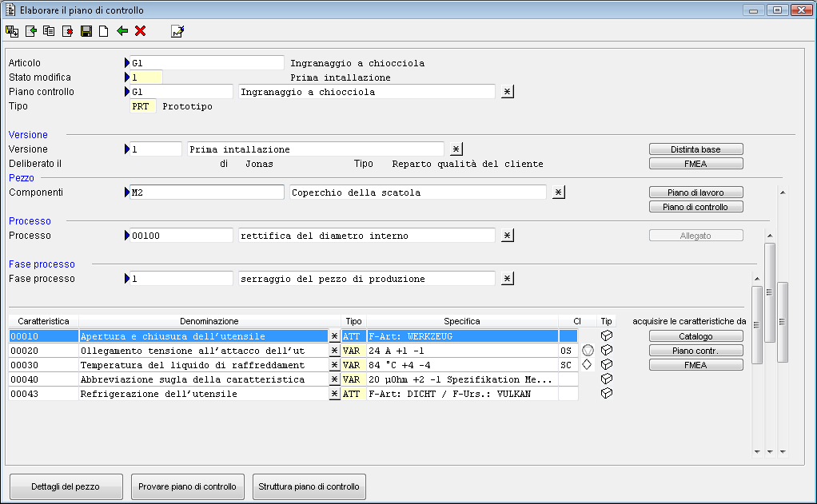The image size is (817, 504).
Task: Click FMEA button below Piano contr.
Action: pos(695,366)
